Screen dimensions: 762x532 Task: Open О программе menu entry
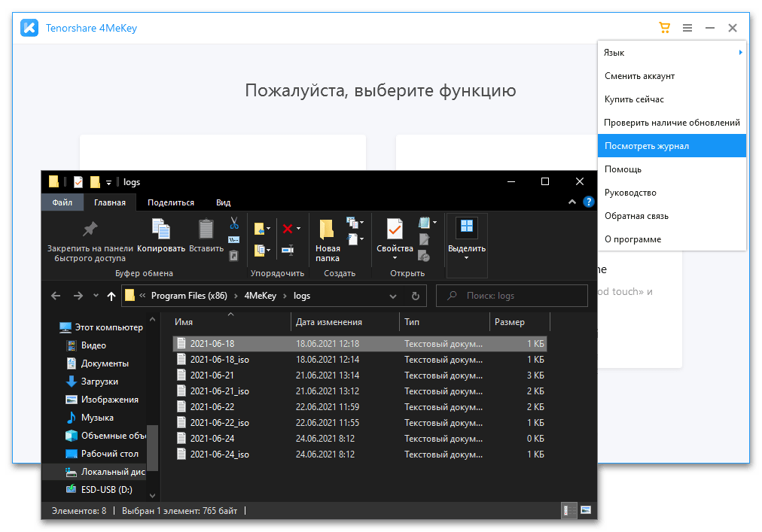[672, 239]
